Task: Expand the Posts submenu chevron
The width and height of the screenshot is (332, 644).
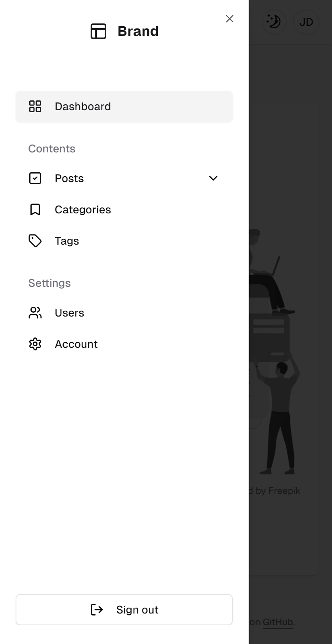Action: click(x=213, y=178)
